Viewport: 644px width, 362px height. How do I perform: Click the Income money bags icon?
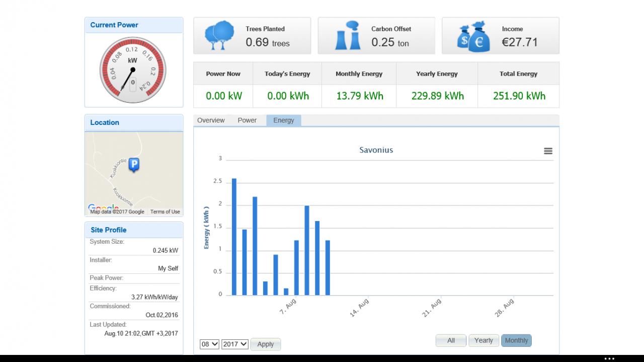(x=473, y=36)
